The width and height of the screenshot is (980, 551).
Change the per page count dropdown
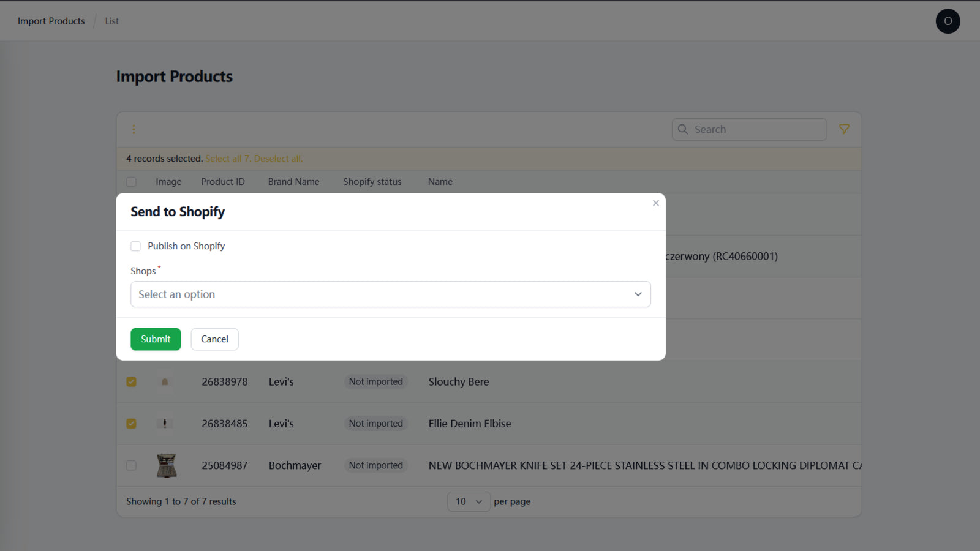tap(469, 501)
